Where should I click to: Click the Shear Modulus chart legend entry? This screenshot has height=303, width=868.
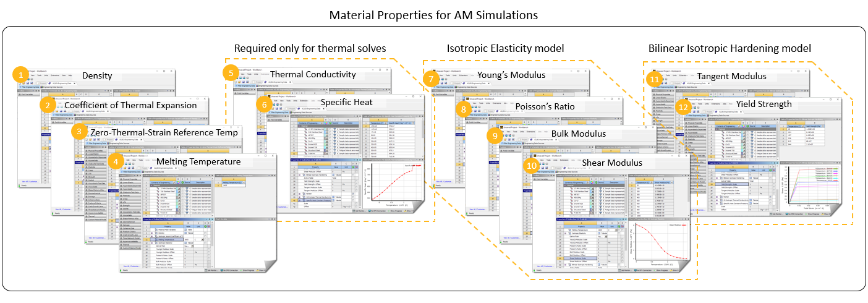677,224
